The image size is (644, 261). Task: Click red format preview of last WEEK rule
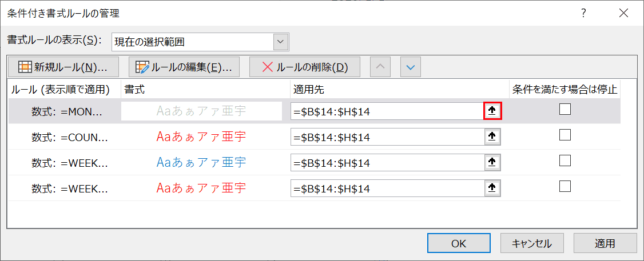[x=201, y=188]
